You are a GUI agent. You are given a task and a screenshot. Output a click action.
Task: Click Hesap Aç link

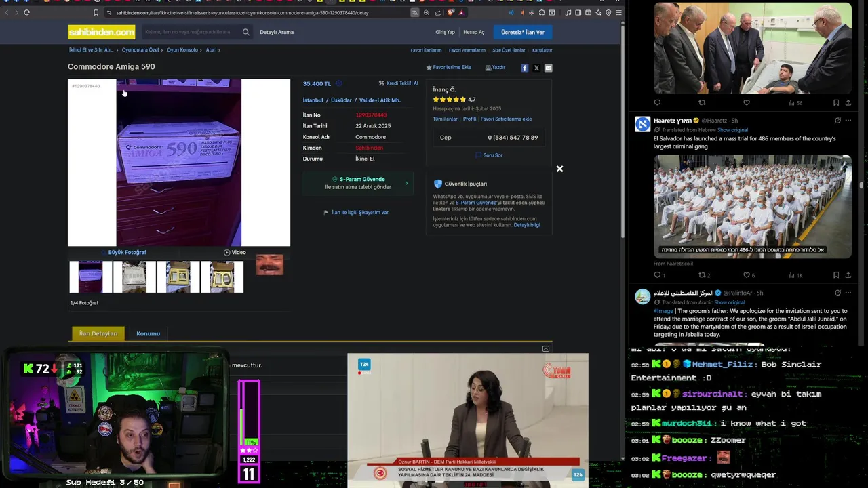(x=474, y=32)
